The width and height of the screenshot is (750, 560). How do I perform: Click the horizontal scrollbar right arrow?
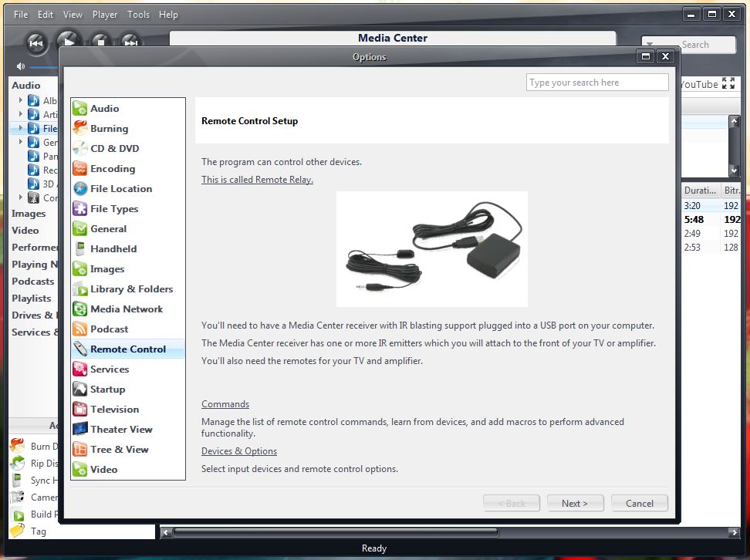pos(733,531)
